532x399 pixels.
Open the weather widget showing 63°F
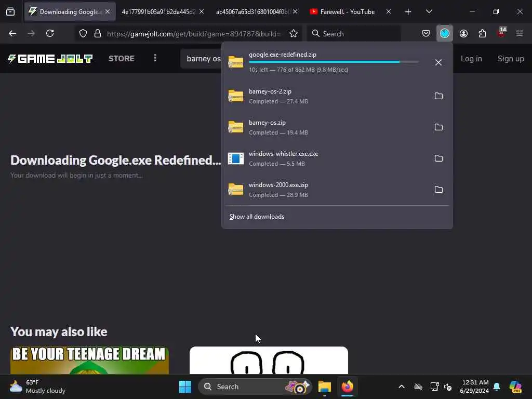(37, 387)
